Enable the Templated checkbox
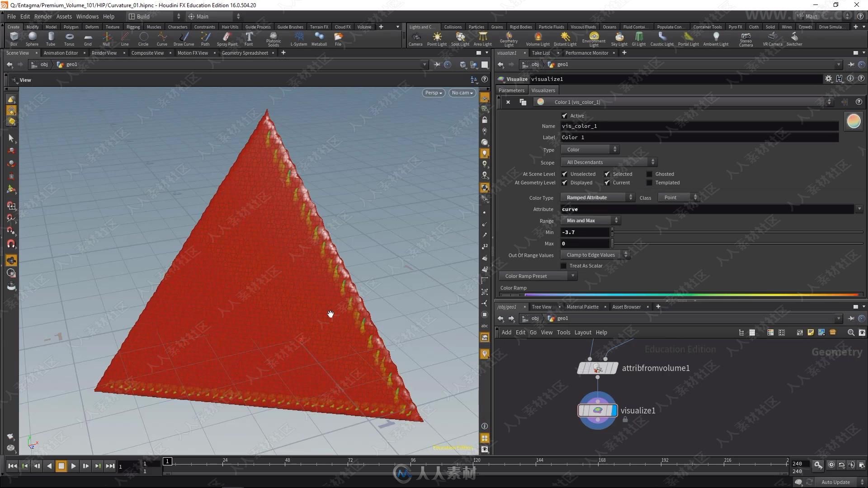This screenshot has height=488, width=868. [649, 183]
